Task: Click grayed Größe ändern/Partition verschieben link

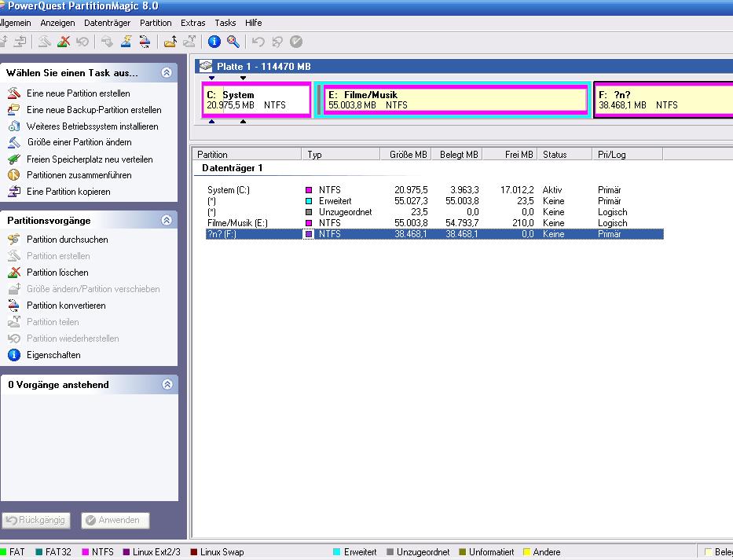Action: pos(93,289)
